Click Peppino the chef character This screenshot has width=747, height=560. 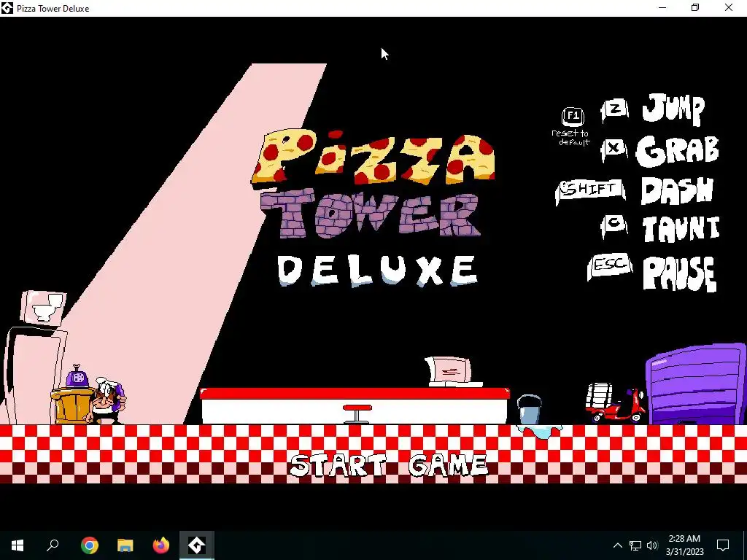(x=107, y=400)
